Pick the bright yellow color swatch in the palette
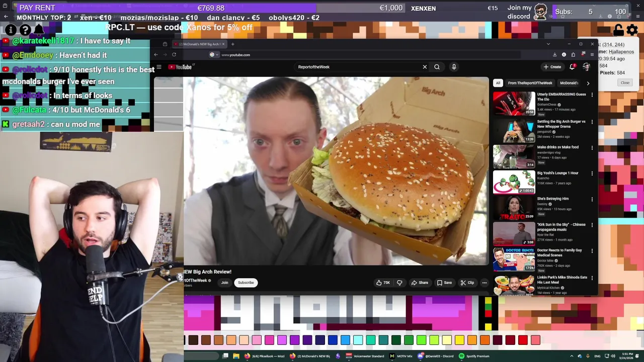Screen dimensions: 644x362 pyautogui.click(x=459, y=340)
